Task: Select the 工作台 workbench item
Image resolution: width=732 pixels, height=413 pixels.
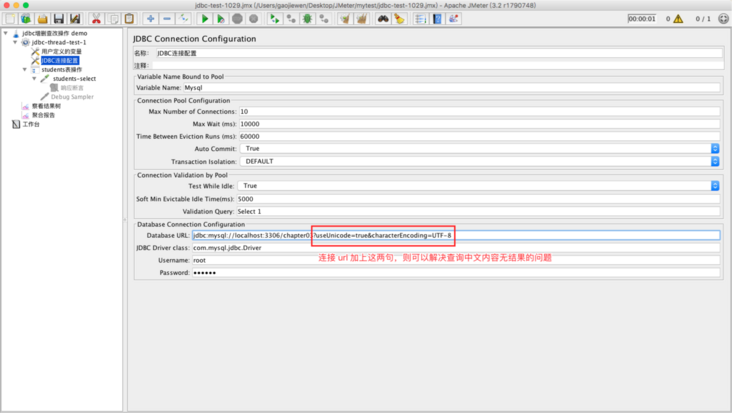Action: click(x=31, y=124)
